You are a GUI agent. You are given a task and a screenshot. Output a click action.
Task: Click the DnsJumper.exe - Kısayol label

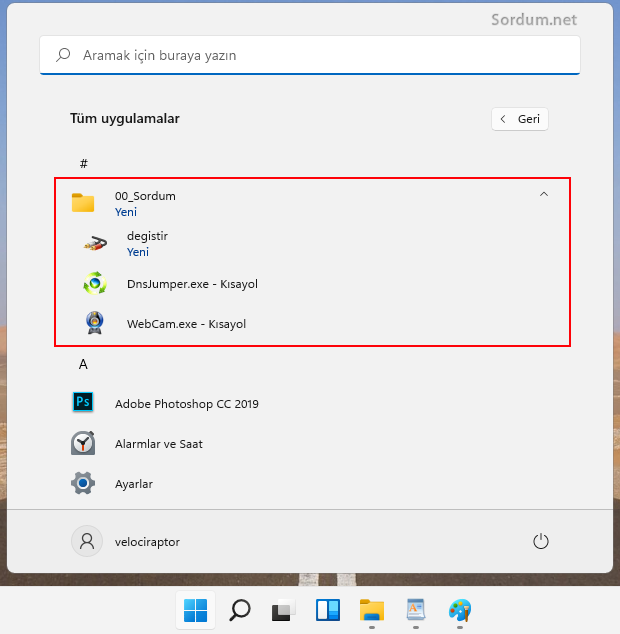pyautogui.click(x=192, y=284)
